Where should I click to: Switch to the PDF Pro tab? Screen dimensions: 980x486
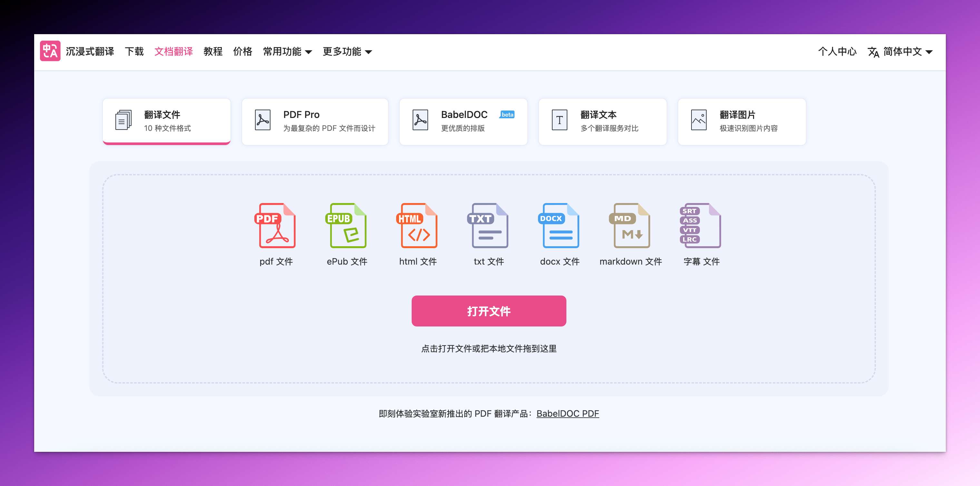[315, 121]
